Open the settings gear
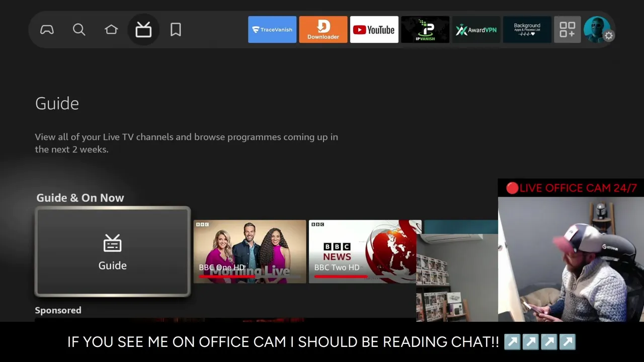The width and height of the screenshot is (644, 362). pyautogui.click(x=609, y=36)
